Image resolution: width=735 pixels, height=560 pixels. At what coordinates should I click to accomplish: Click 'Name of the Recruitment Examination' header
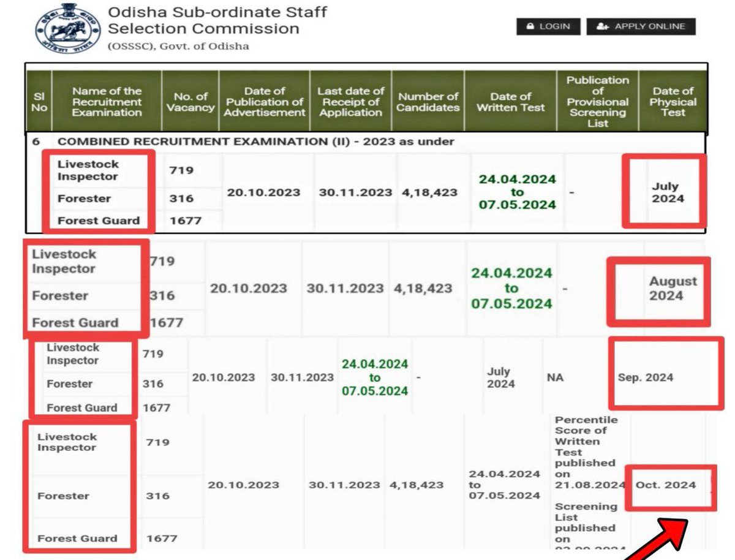tap(107, 102)
